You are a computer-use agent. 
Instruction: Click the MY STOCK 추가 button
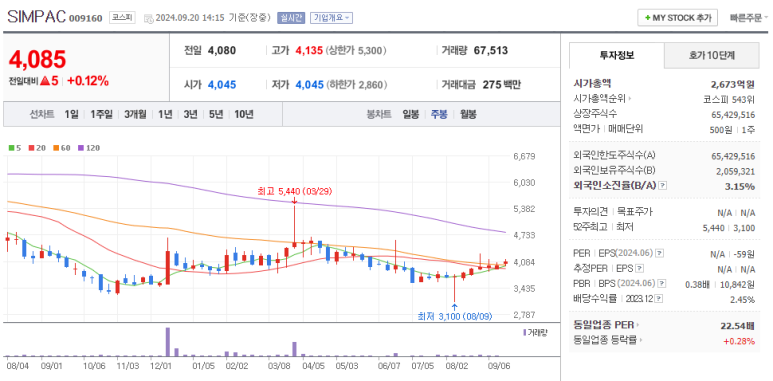pyautogui.click(x=678, y=18)
